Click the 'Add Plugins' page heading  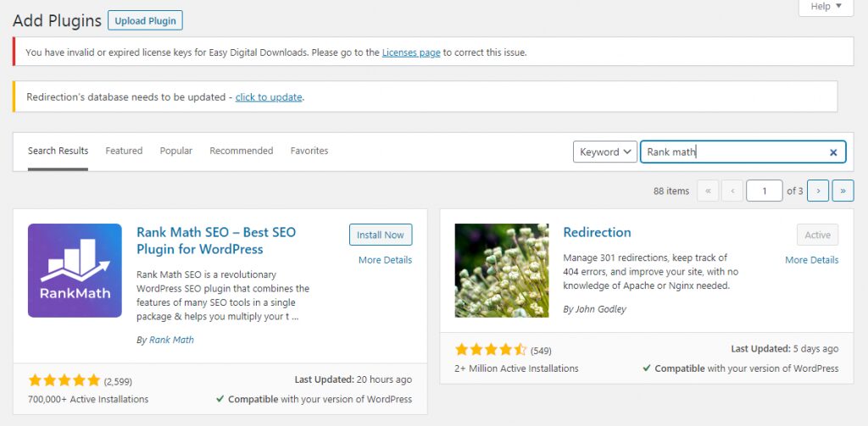pos(57,21)
